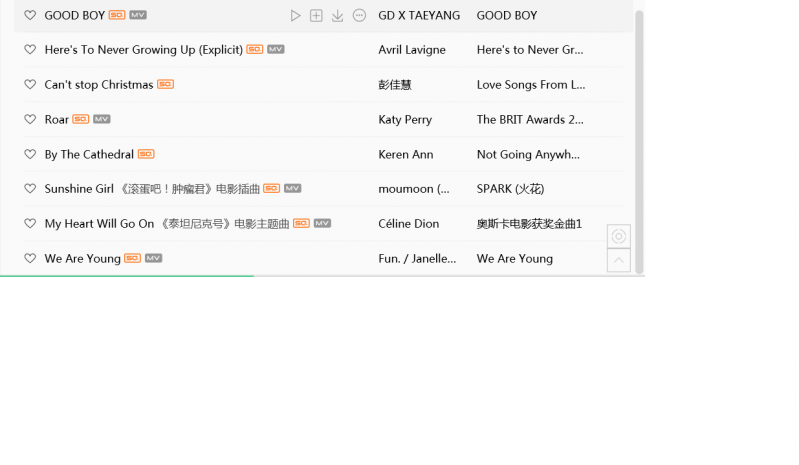Favorite By The Cathedral
Screen dimensions: 799x465
[30, 154]
